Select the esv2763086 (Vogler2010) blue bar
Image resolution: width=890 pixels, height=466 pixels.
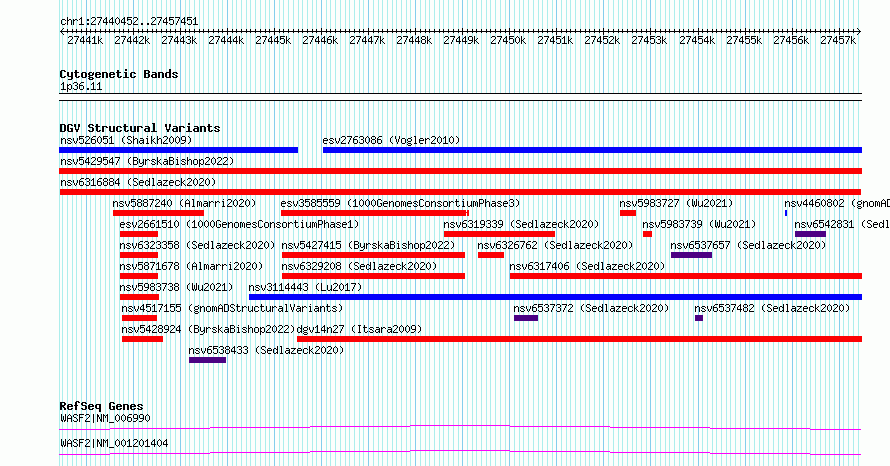click(592, 150)
